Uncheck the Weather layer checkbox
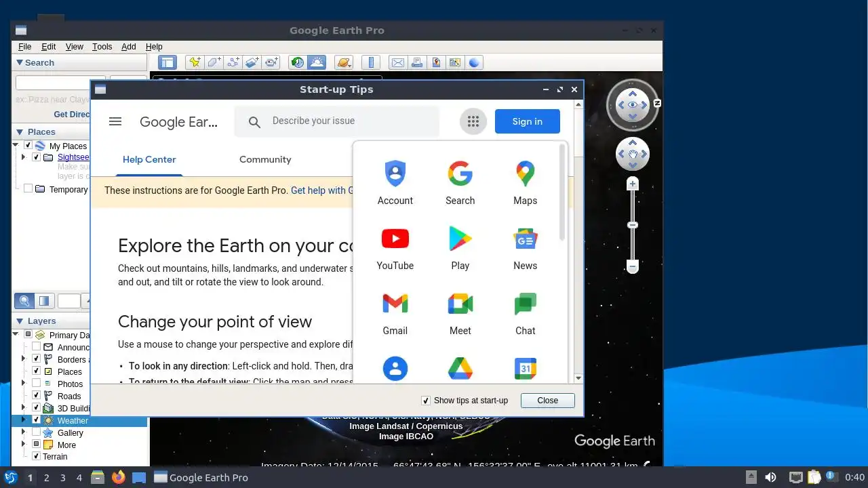 36,420
